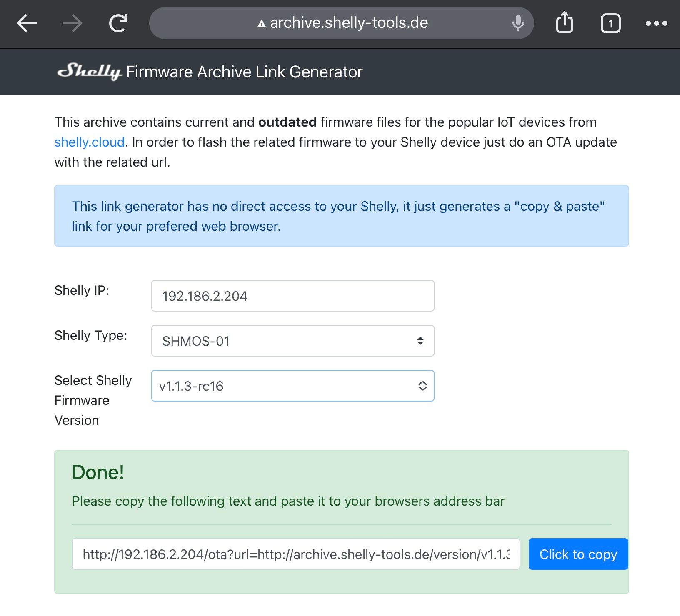Open the tab switcher showing 1 tab

click(610, 23)
